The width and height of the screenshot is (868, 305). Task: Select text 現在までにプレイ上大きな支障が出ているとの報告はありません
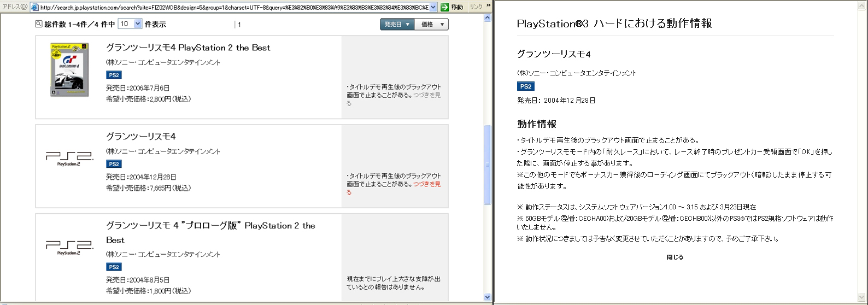394,283
